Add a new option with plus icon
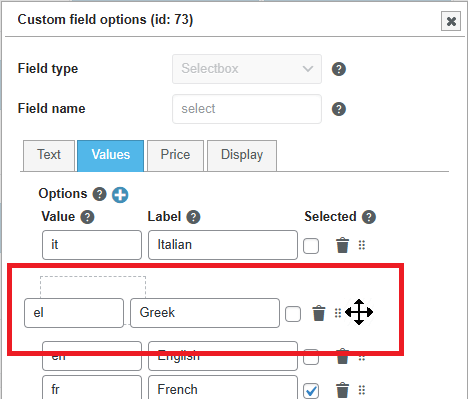The width and height of the screenshot is (469, 399). coord(120,195)
